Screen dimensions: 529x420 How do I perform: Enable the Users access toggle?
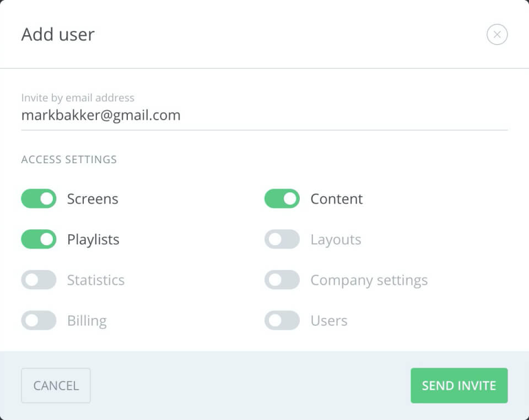(282, 320)
